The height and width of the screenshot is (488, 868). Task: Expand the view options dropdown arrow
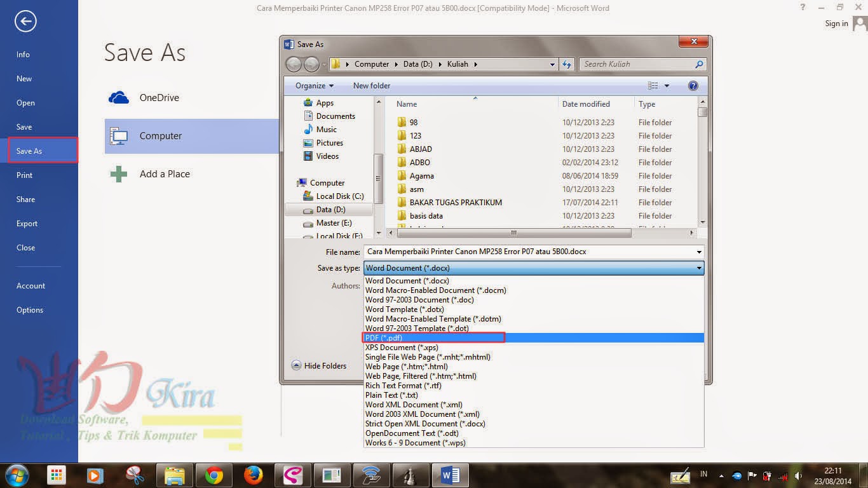[667, 86]
